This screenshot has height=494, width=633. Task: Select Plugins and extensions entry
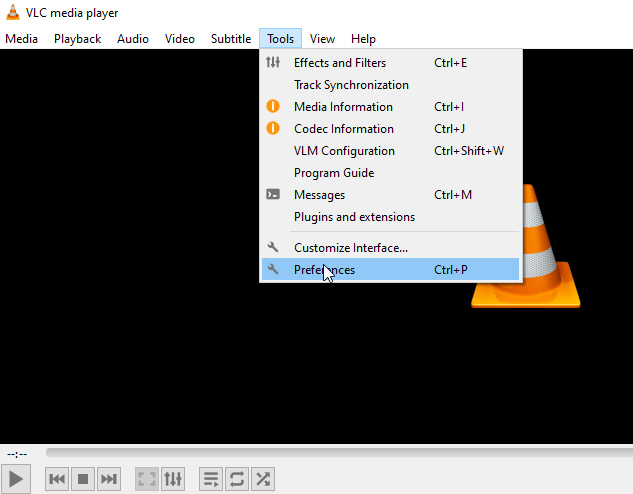390,217
